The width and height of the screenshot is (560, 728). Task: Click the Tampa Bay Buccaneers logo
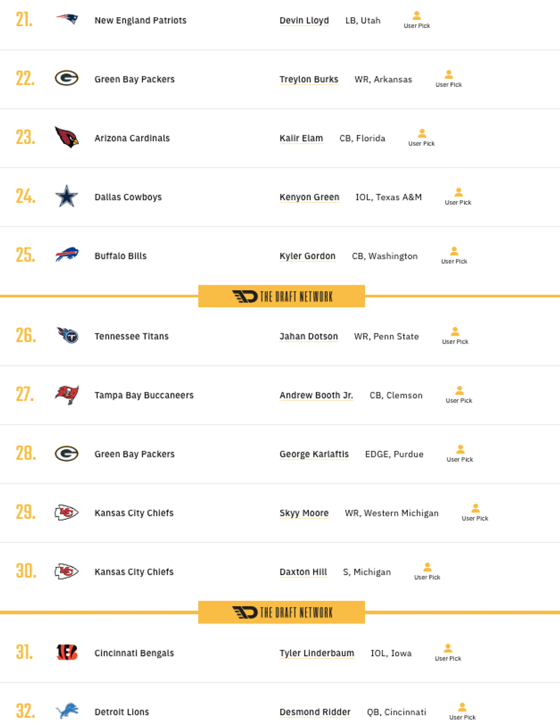pos(67,395)
